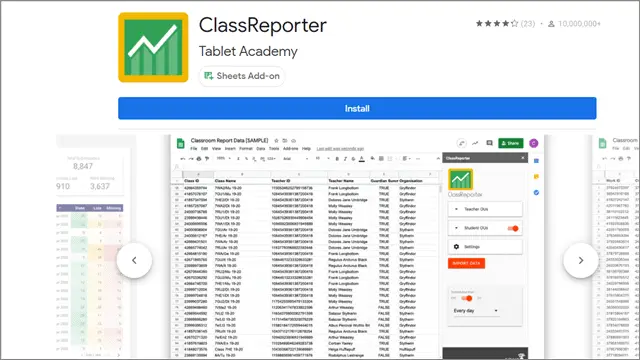Click the orange Import Data button
The height and width of the screenshot is (360, 640).
click(467, 263)
